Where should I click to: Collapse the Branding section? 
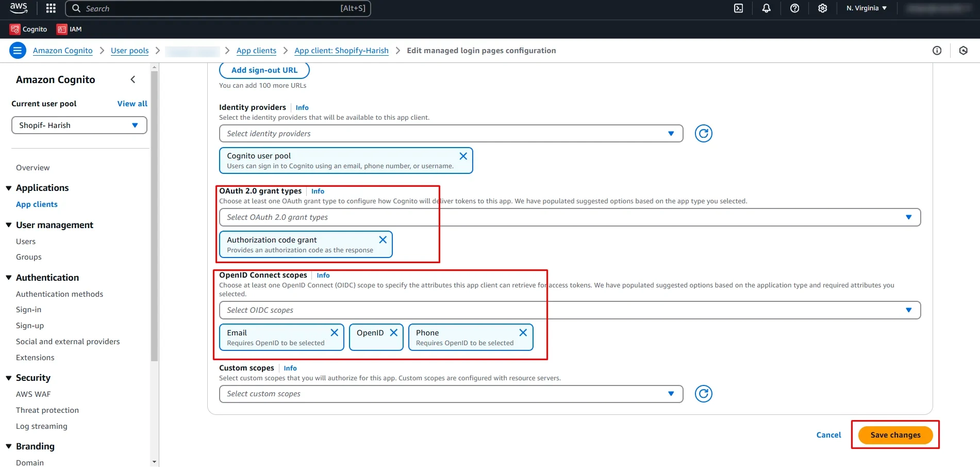(9, 446)
